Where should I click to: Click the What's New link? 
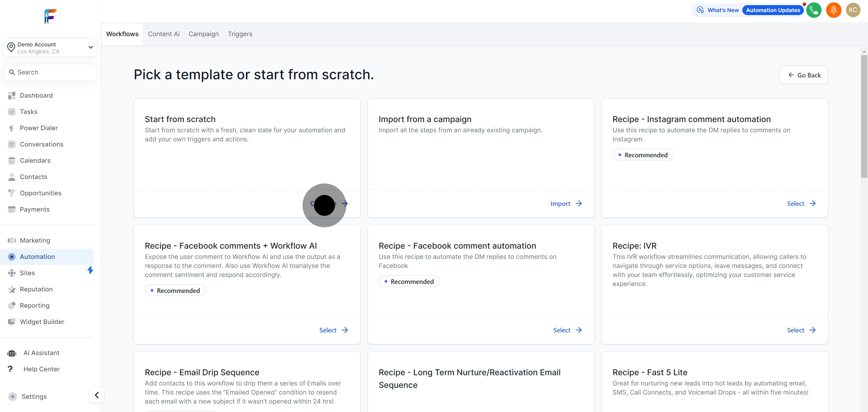tap(723, 10)
